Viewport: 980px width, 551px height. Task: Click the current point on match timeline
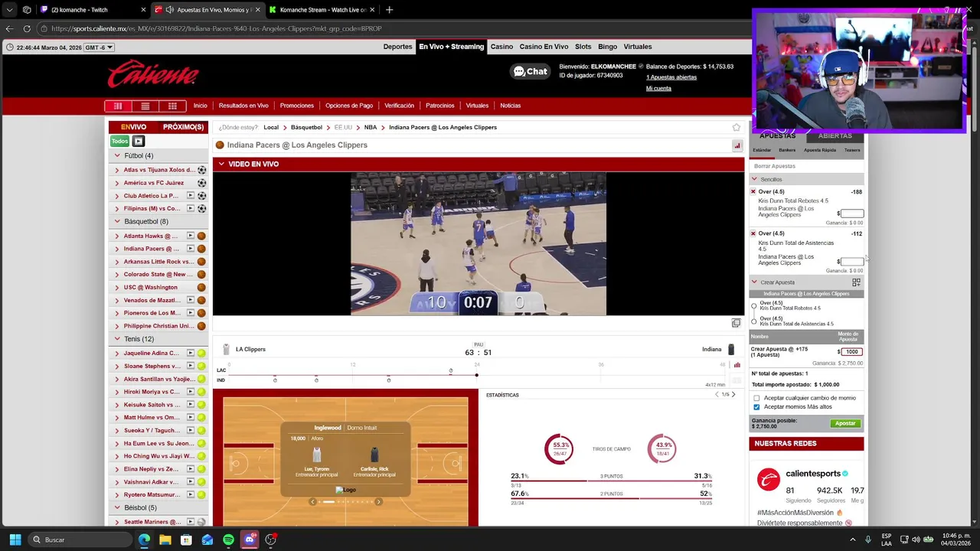pyautogui.click(x=476, y=375)
